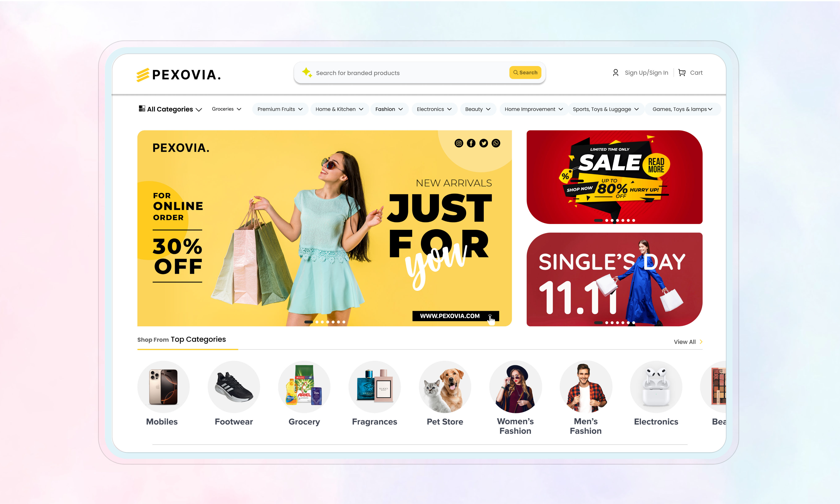Click the All Categories grid icon
Screen dimensions: 840x504
(x=142, y=109)
